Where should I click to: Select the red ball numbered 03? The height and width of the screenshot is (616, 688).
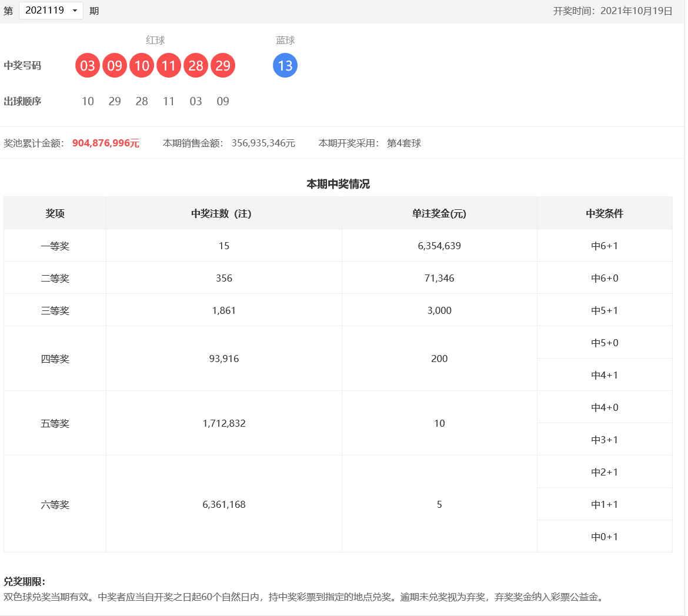coord(88,65)
